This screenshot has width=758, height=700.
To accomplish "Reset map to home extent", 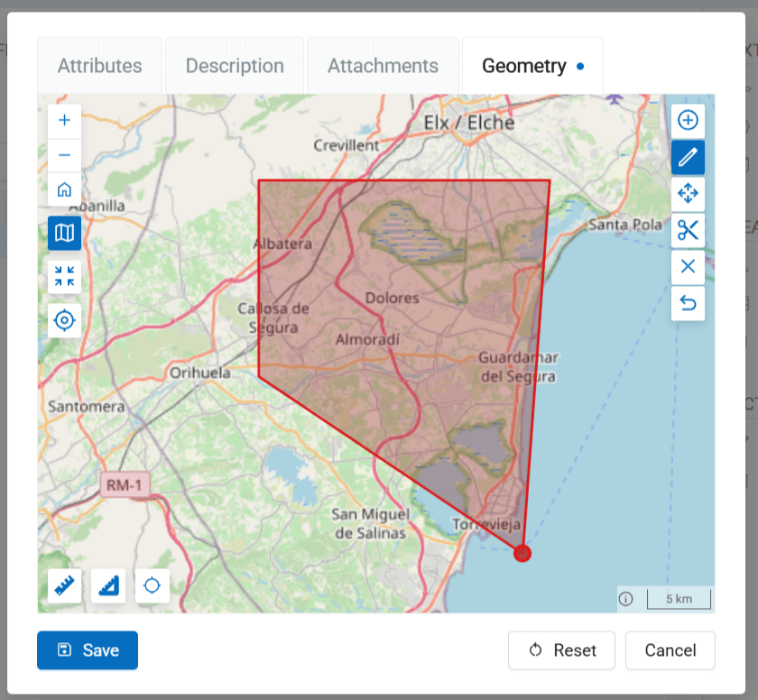I will [x=64, y=190].
